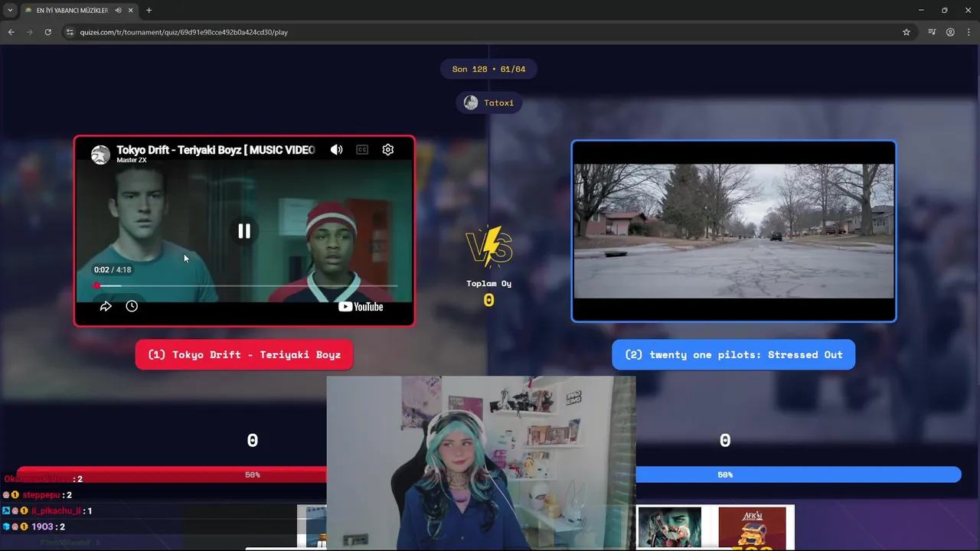Click the Son 128 • 61/64 round indicator
The image size is (980, 551).
[x=488, y=69]
